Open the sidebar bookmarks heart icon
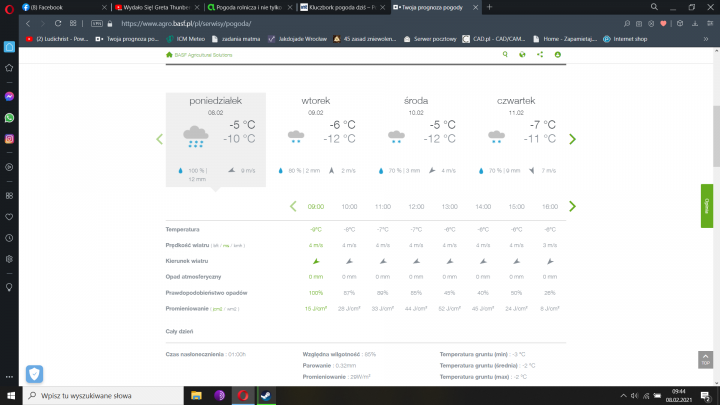This screenshot has width=720, height=405. click(x=9, y=217)
